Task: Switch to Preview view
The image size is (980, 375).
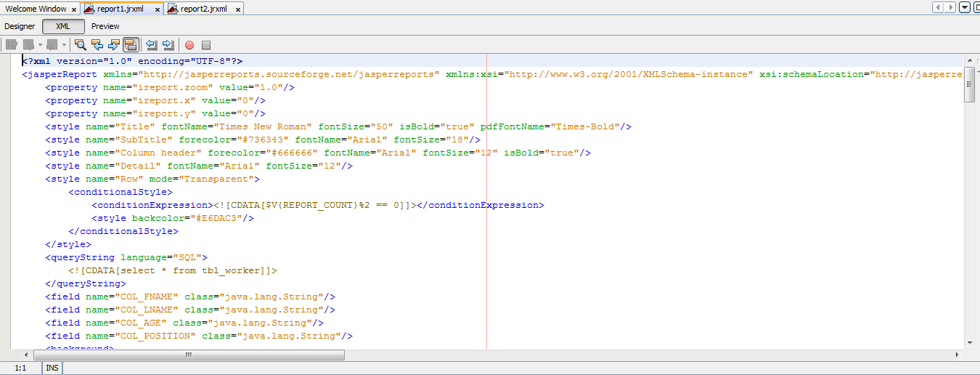Action: coord(105,26)
